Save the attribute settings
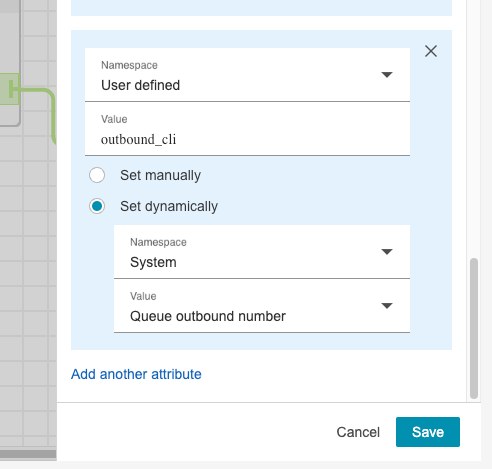 [428, 432]
